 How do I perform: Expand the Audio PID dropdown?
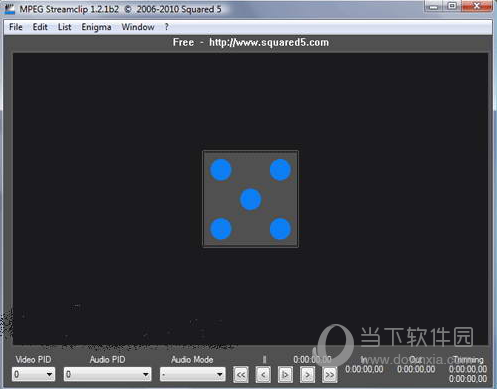107,374
